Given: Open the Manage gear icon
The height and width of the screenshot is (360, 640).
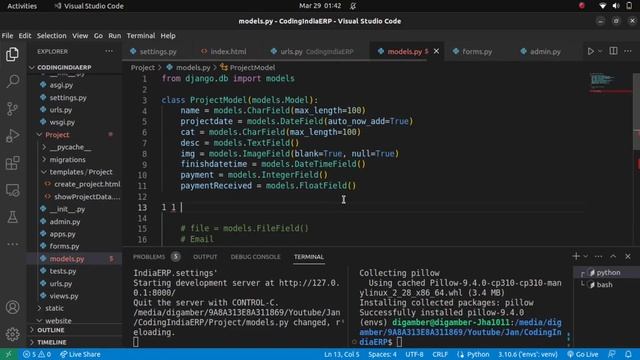Looking at the screenshot, I should (12, 334).
